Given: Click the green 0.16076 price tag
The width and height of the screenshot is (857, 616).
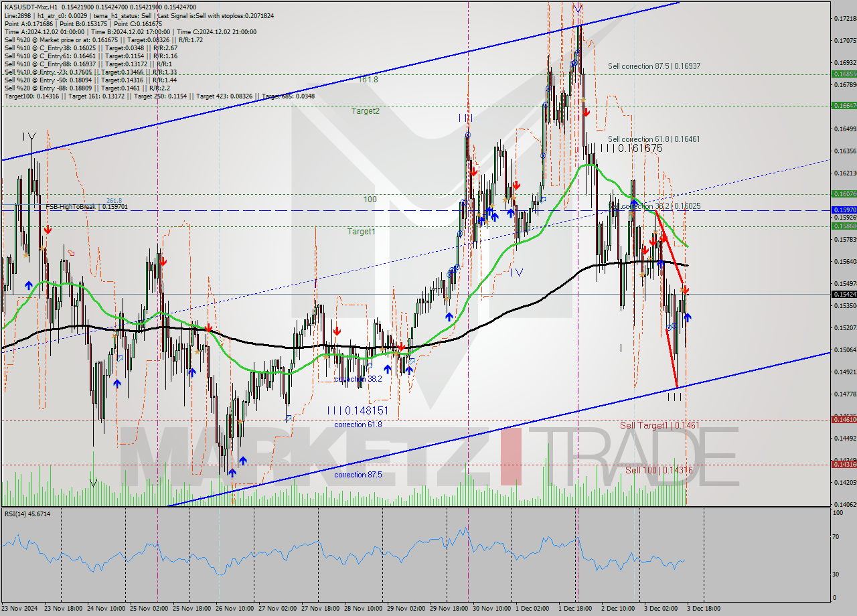Looking at the screenshot, I should [844, 194].
